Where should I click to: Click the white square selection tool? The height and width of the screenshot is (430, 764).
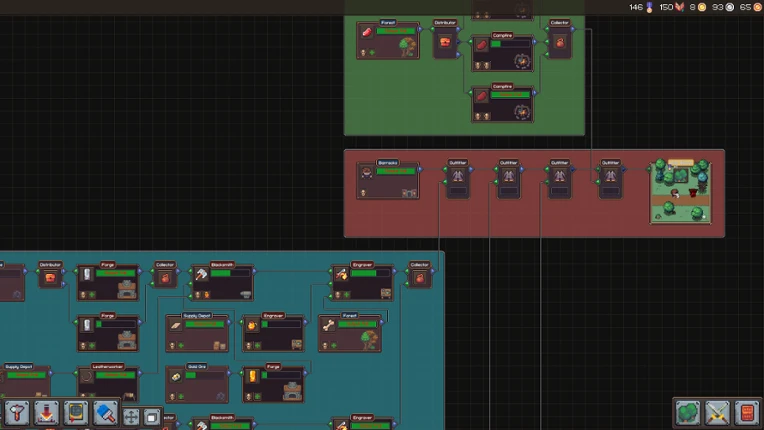152,417
